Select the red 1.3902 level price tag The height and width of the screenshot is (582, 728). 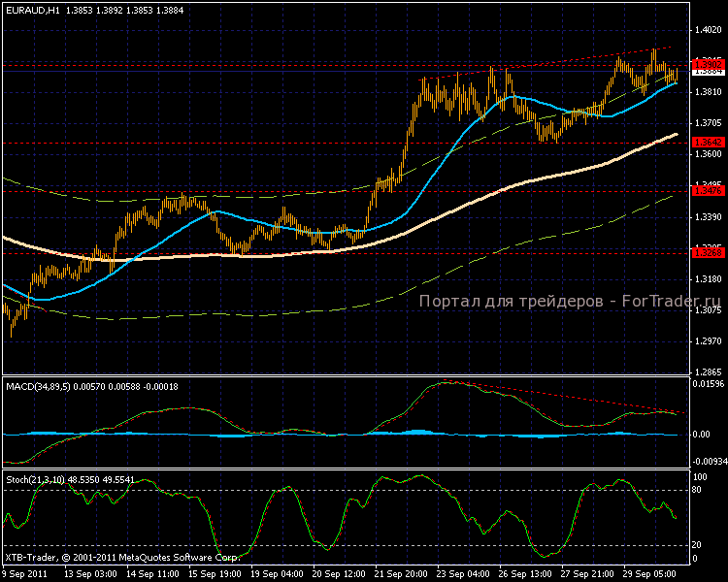click(x=708, y=65)
